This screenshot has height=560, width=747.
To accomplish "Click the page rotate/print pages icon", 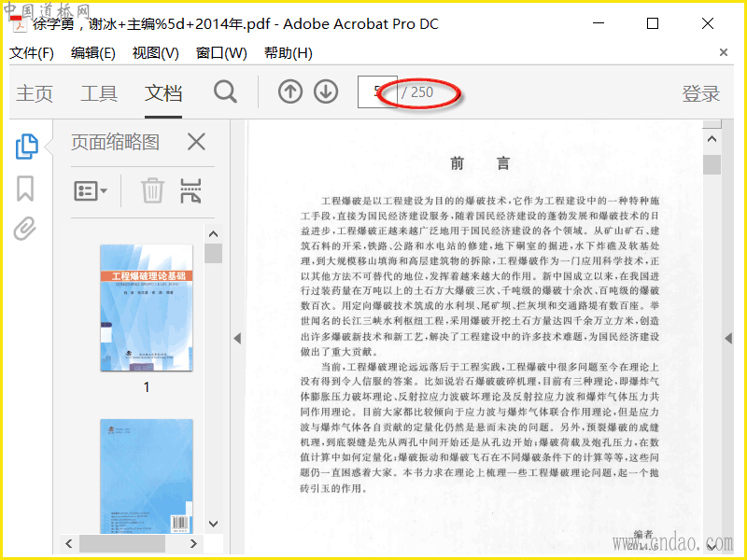I will [190, 191].
